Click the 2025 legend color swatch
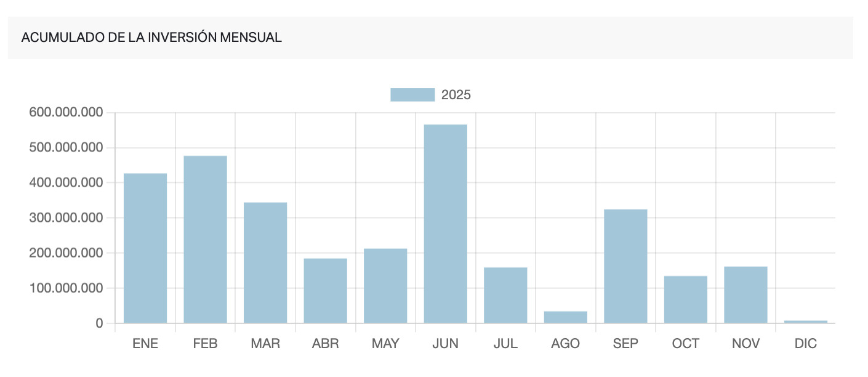868x377 pixels. 412,94
